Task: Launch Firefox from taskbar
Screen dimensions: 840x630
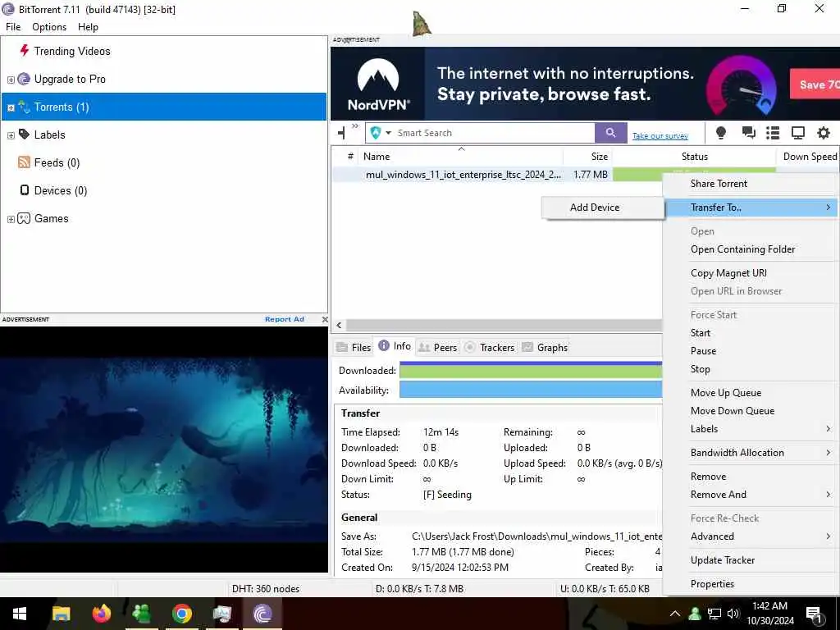Action: click(101, 614)
